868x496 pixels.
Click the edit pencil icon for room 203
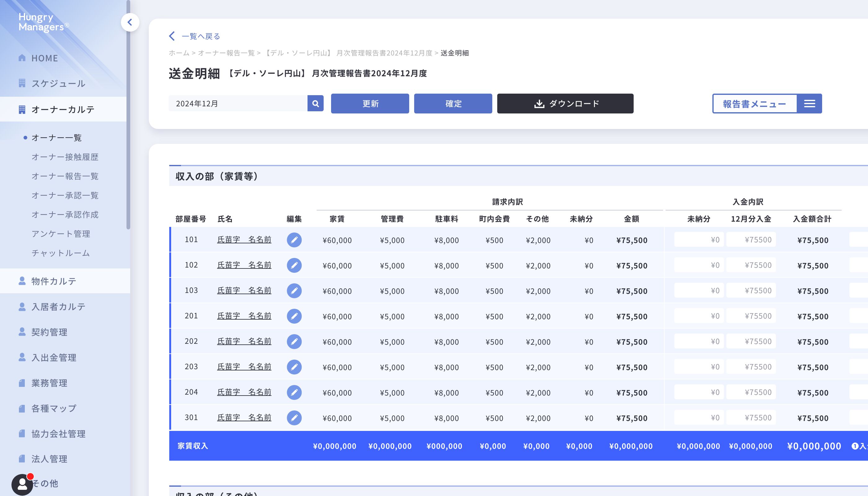click(x=294, y=367)
